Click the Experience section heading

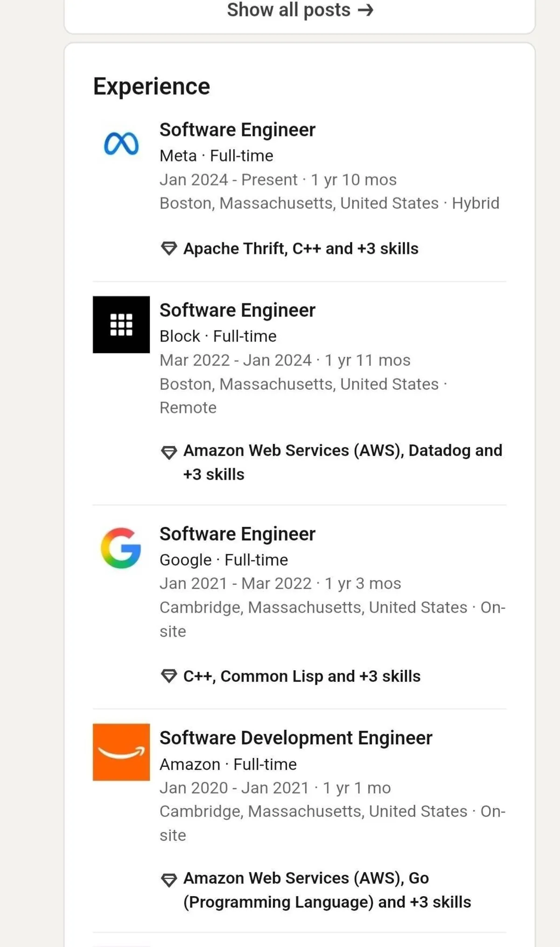[151, 86]
